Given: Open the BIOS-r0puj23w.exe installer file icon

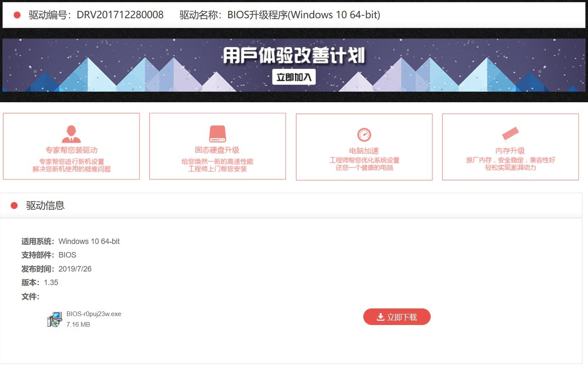Looking at the screenshot, I should pyautogui.click(x=54, y=319).
